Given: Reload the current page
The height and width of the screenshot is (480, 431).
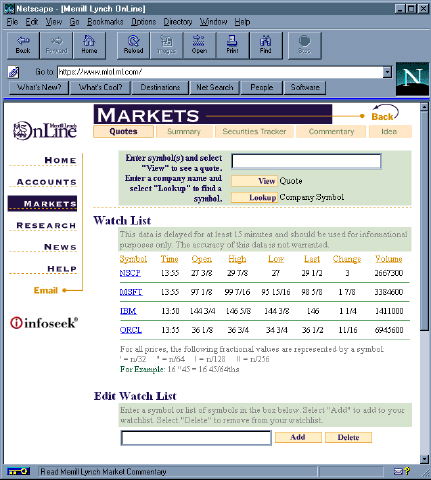Looking at the screenshot, I should click(133, 46).
